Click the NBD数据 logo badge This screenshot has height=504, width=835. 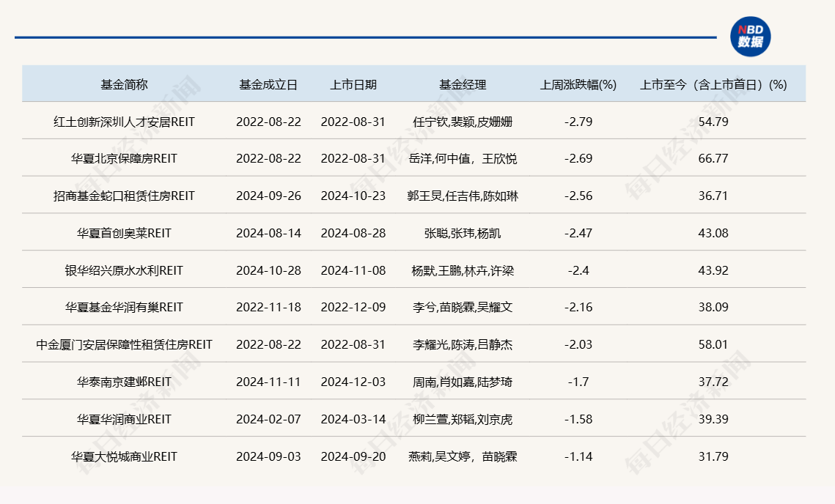751,37
